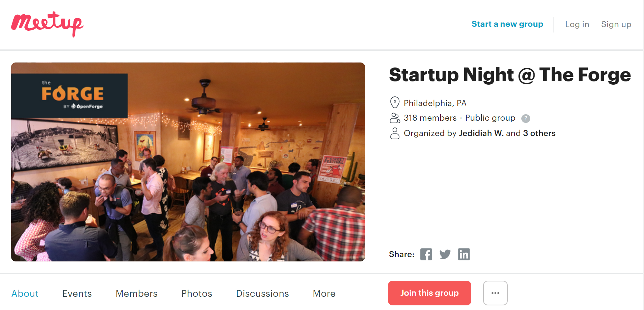View the Photos tab
644x310 pixels.
pyautogui.click(x=197, y=294)
